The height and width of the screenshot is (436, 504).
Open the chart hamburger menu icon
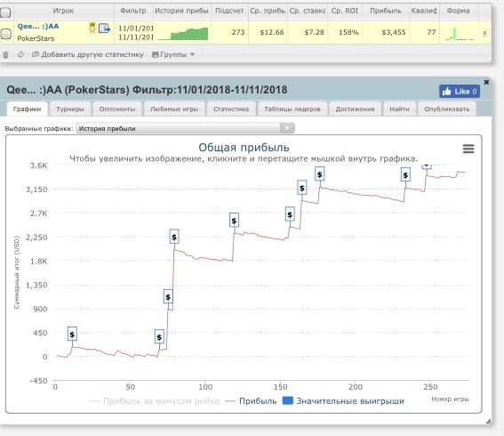(468, 149)
